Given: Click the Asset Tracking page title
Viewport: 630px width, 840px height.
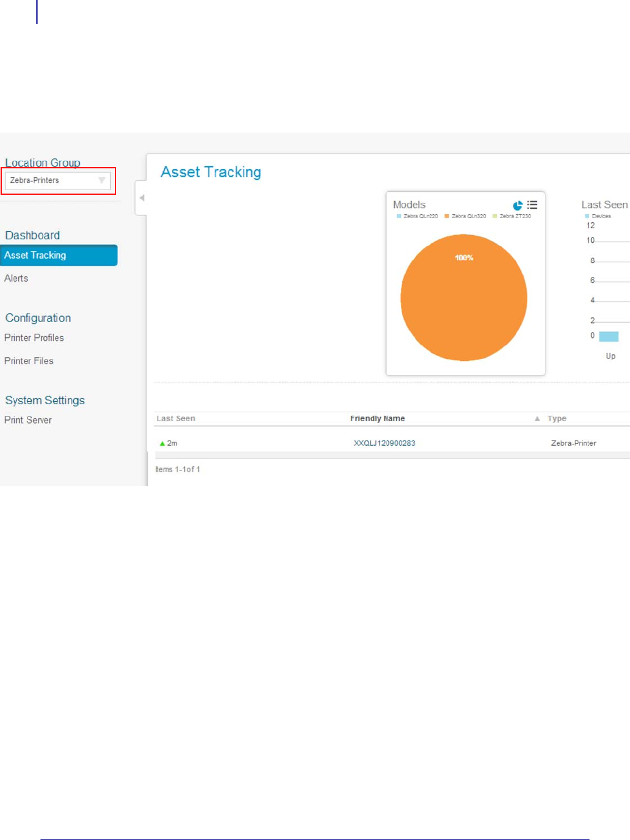Looking at the screenshot, I should click(211, 172).
